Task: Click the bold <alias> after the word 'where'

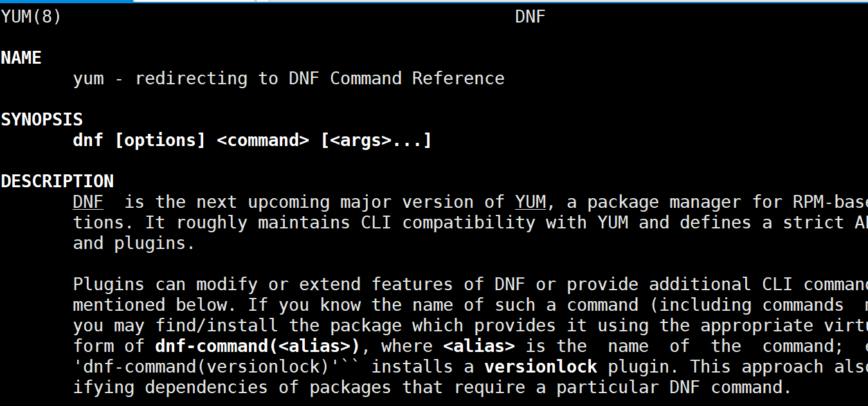Action: pyautogui.click(x=479, y=346)
